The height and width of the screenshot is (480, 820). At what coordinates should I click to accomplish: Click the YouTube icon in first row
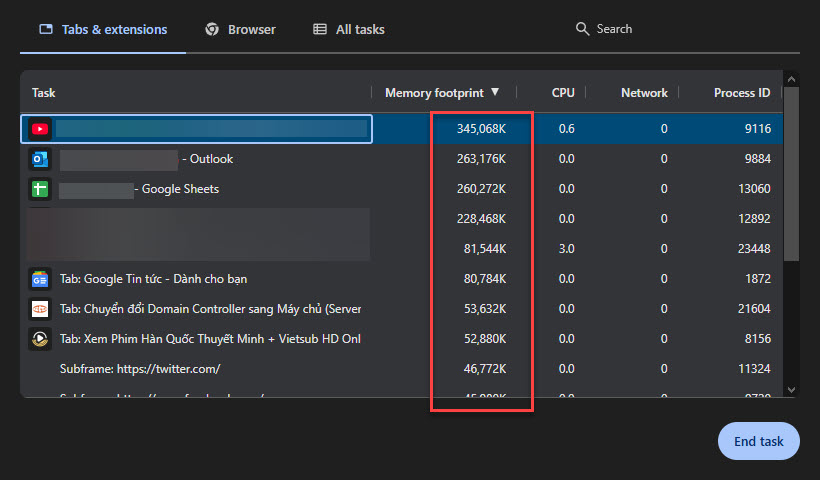(40, 129)
